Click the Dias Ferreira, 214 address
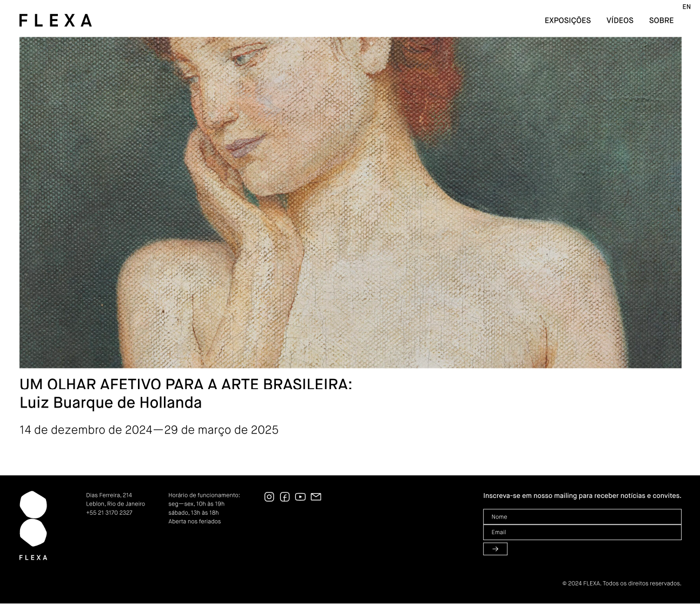Viewport: 700px width, 604px height. [x=109, y=495]
